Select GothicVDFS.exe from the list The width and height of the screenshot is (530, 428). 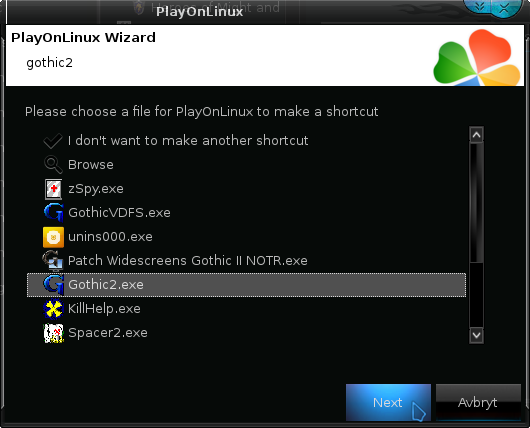119,213
